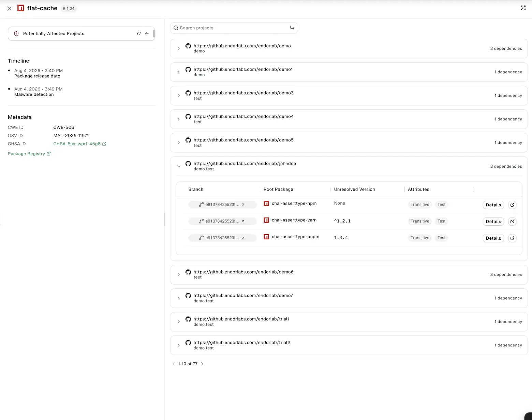Image resolution: width=532 pixels, height=420 pixels.
Task: Expand the endorlab/demo1 project row
Action: [x=178, y=72]
